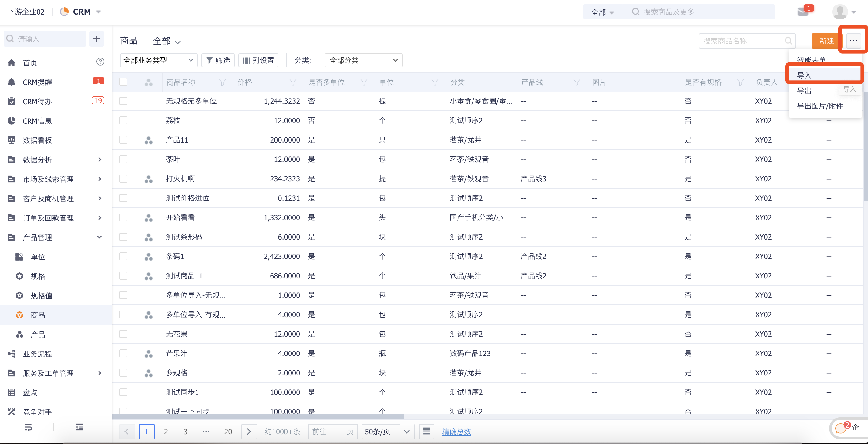Check the 产品11 row checkbox
The image size is (868, 444).
click(x=123, y=140)
